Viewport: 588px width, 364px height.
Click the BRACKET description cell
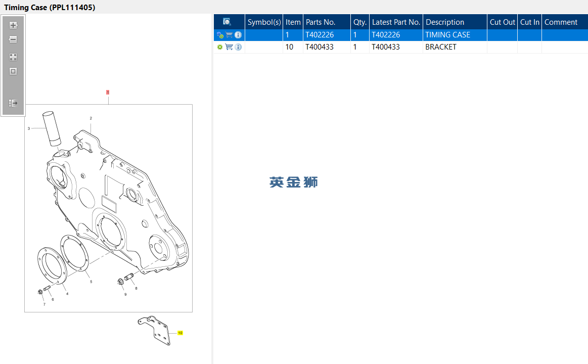[x=455, y=47]
